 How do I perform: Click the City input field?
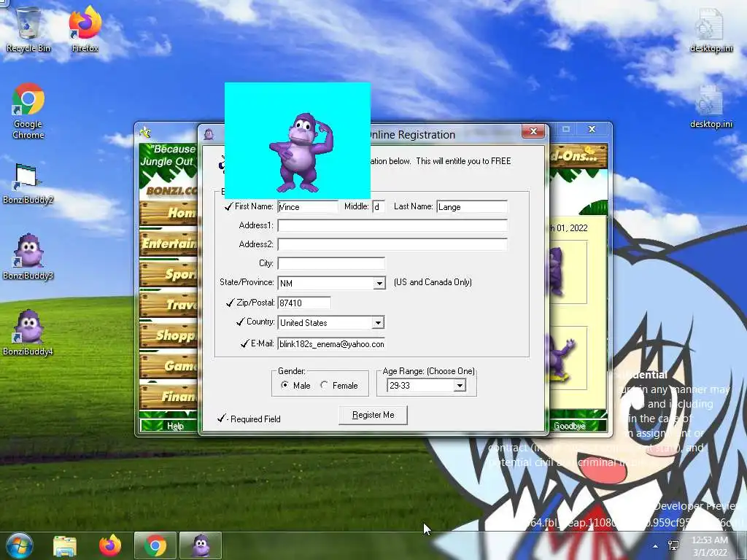coord(331,263)
